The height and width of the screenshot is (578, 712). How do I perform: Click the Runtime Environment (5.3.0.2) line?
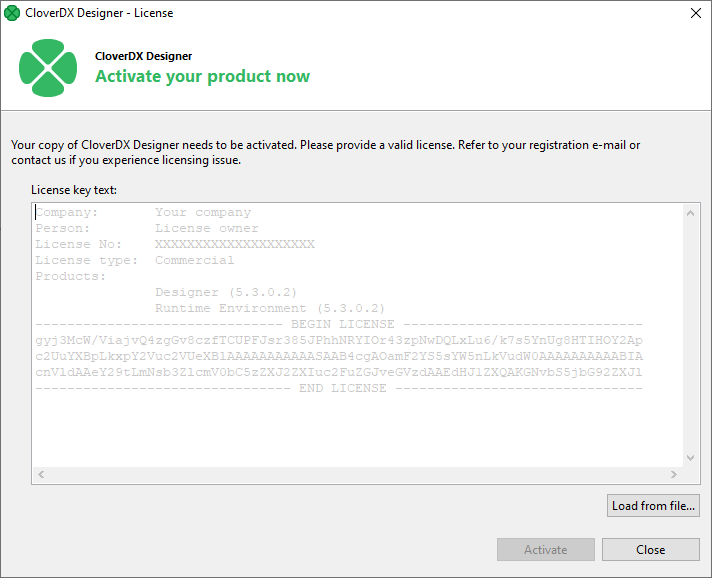270,308
